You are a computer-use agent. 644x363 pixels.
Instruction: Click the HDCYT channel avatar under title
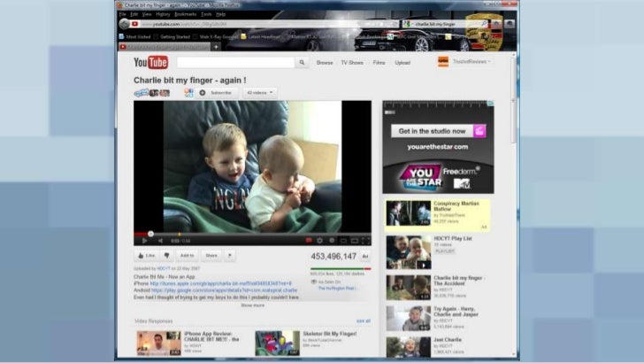[x=151, y=93]
